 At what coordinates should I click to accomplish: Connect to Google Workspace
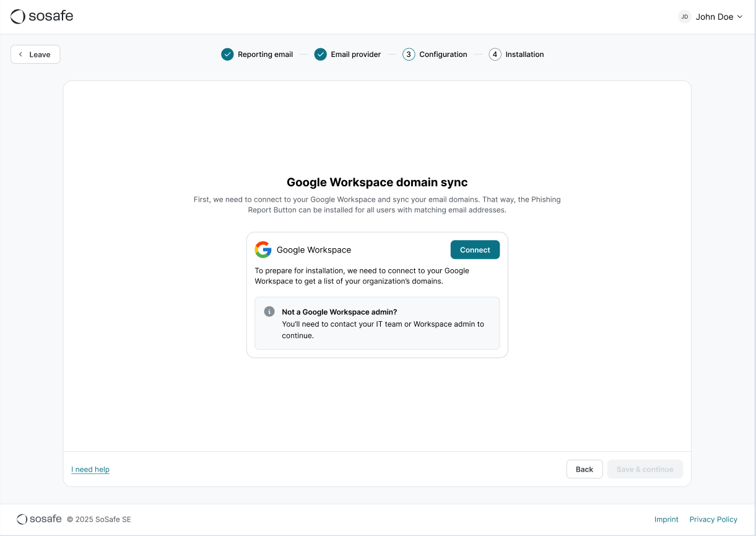(475, 250)
